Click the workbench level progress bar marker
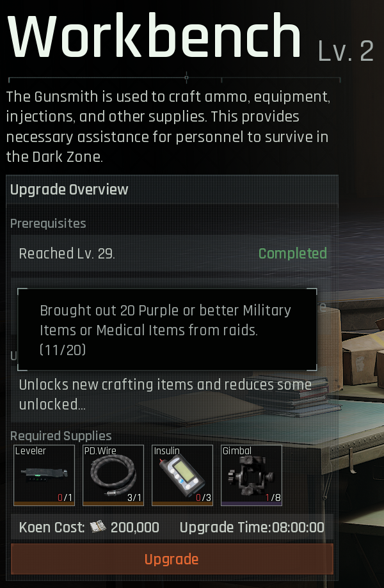Viewport: 384px width, 588px height. tap(186, 77)
